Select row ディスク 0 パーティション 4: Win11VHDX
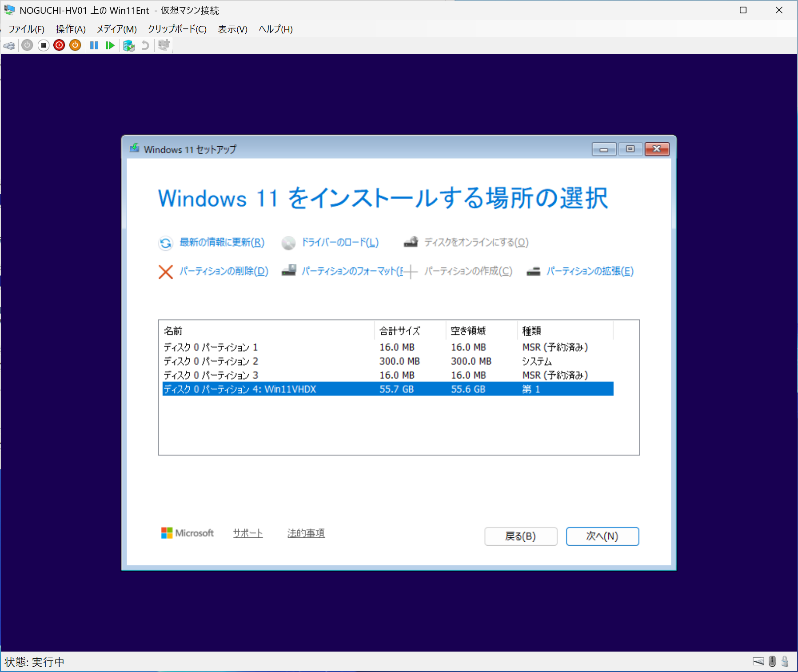The image size is (798, 672). point(388,389)
